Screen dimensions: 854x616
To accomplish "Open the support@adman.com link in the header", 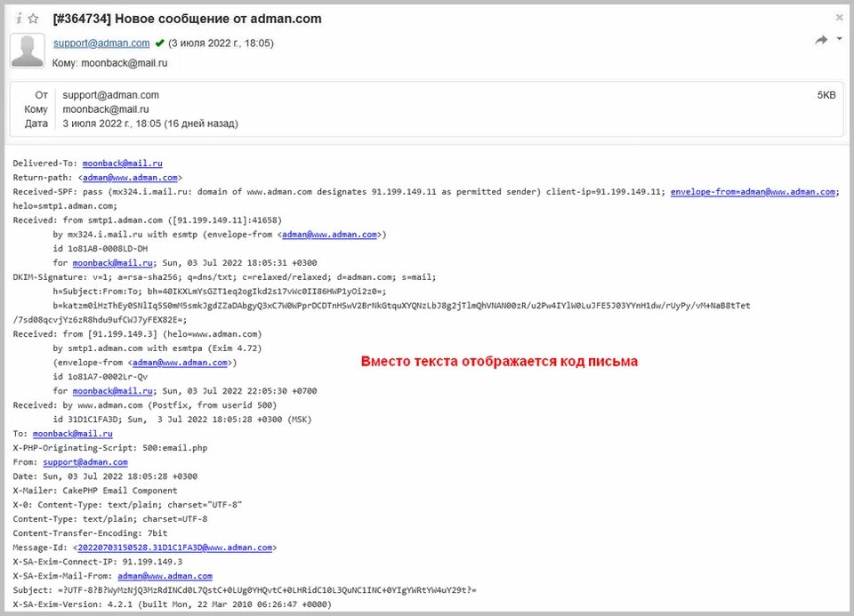I will pos(101,43).
